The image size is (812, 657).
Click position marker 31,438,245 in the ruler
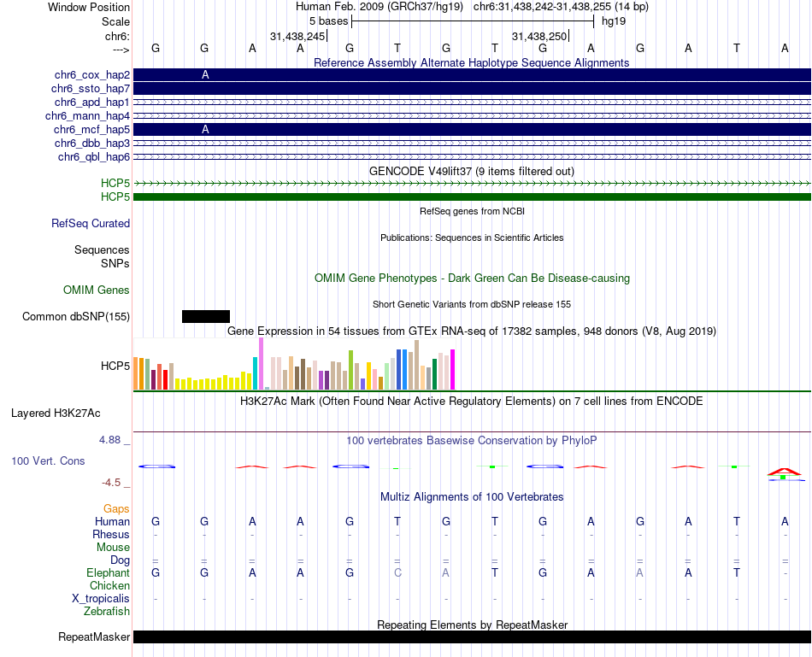(297, 36)
